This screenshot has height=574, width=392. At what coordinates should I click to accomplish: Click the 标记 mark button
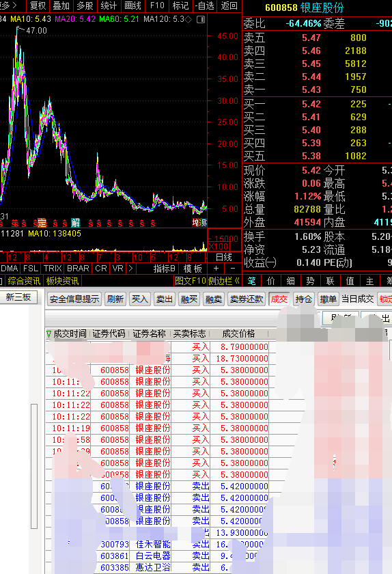[180, 6]
